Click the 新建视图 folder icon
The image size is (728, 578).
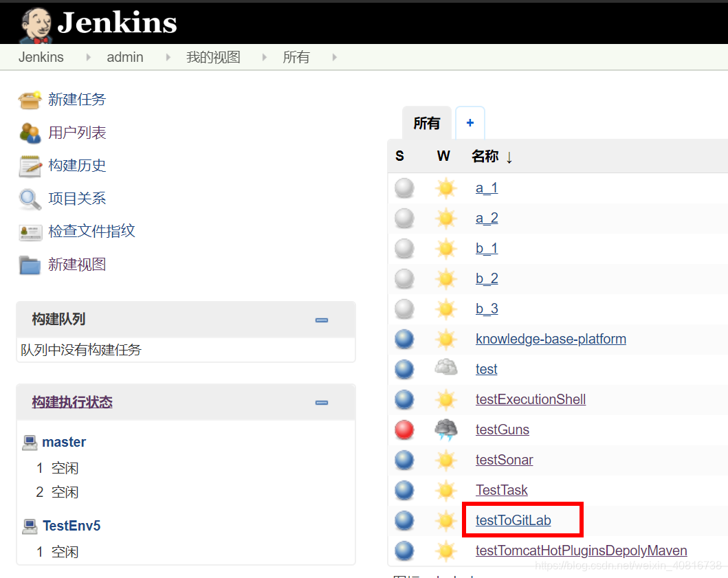[x=30, y=265]
